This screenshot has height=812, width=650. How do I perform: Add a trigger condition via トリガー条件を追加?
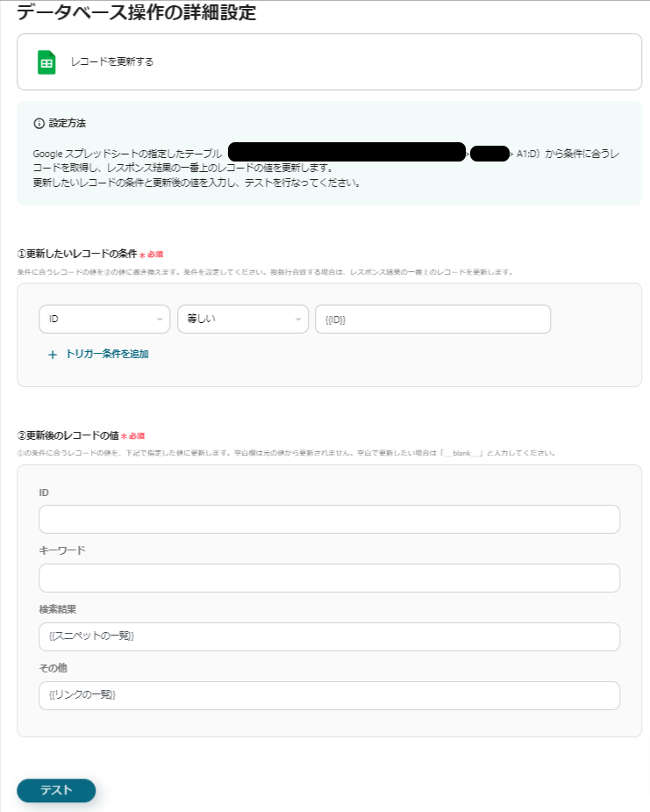[x=106, y=355]
